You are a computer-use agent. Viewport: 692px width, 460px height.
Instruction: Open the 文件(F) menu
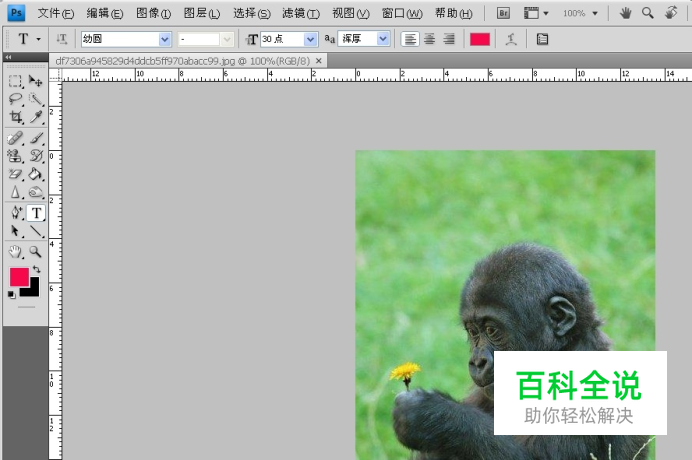[x=56, y=14]
